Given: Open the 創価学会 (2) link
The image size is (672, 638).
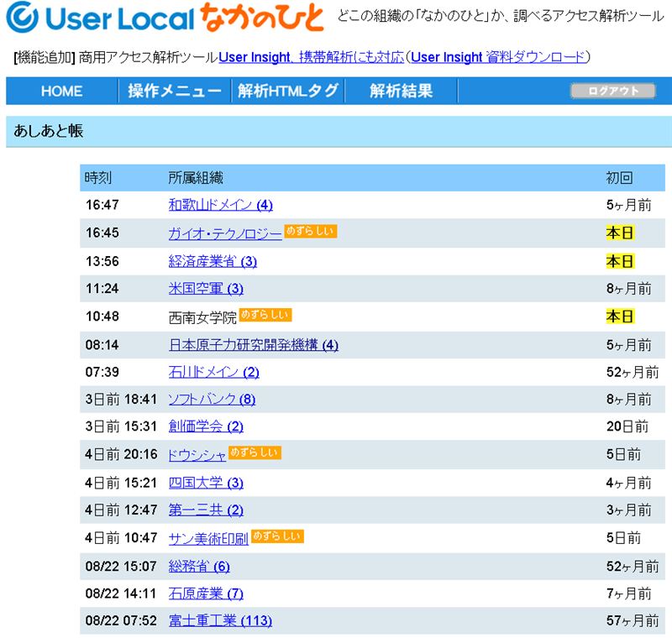Looking at the screenshot, I should pyautogui.click(x=206, y=426).
